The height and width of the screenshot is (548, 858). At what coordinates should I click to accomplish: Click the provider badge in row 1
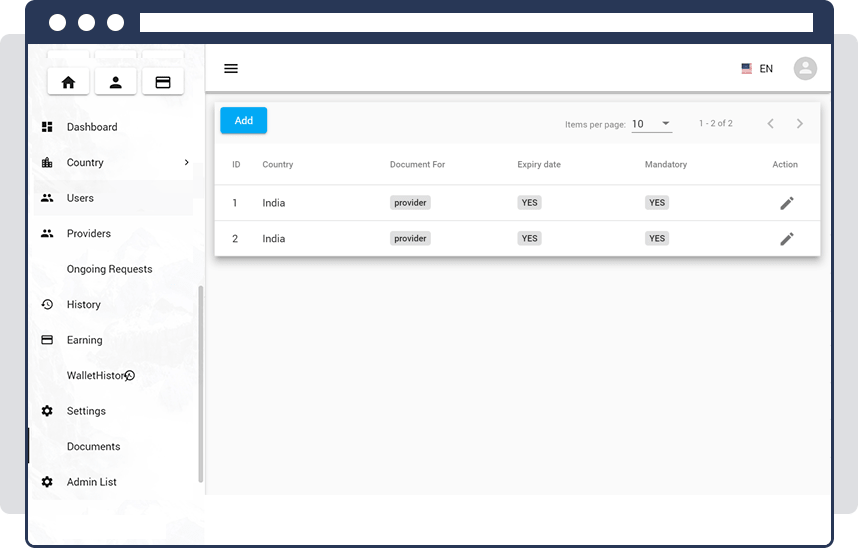[410, 203]
